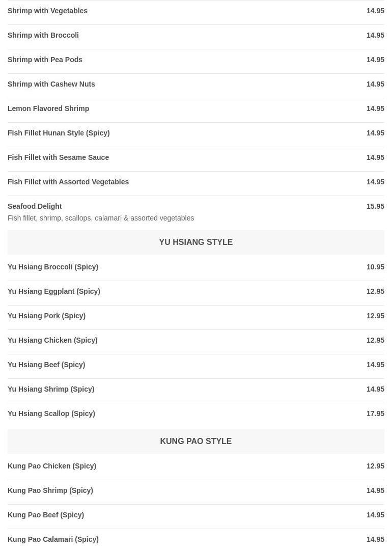Pick Kung Pao Beef (Spicy)

(196, 515)
